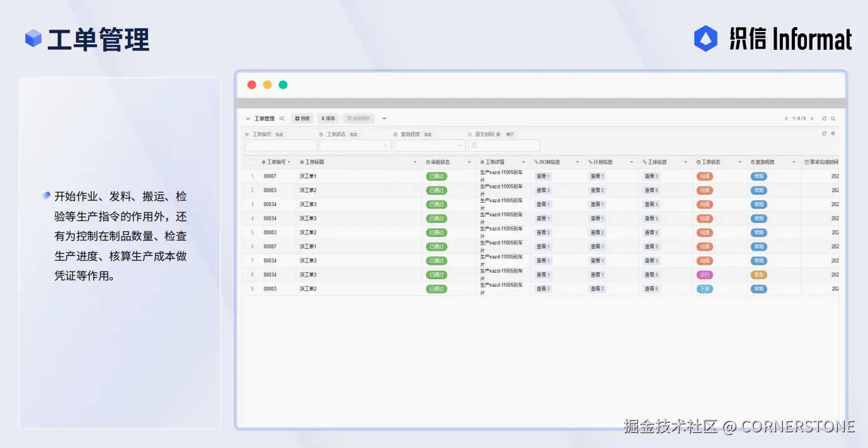Viewport: 868px width, 448px height.
Task: Click the orange 紧急 urgency tag
Action: click(759, 275)
